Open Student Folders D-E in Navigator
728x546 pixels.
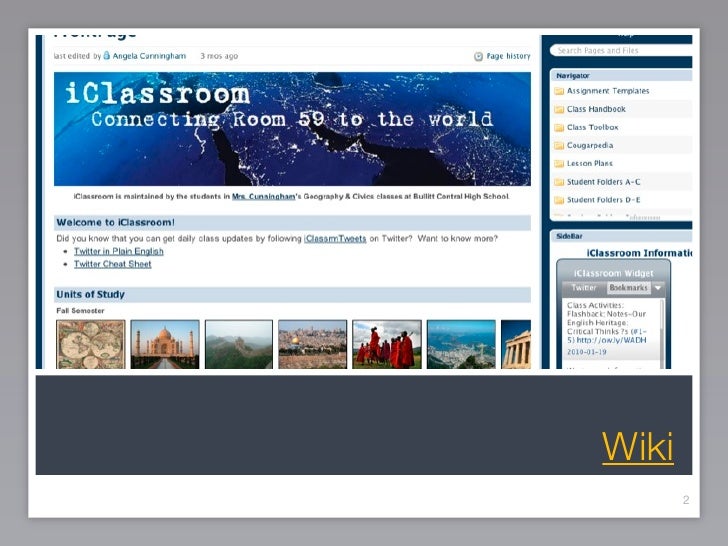click(x=603, y=200)
